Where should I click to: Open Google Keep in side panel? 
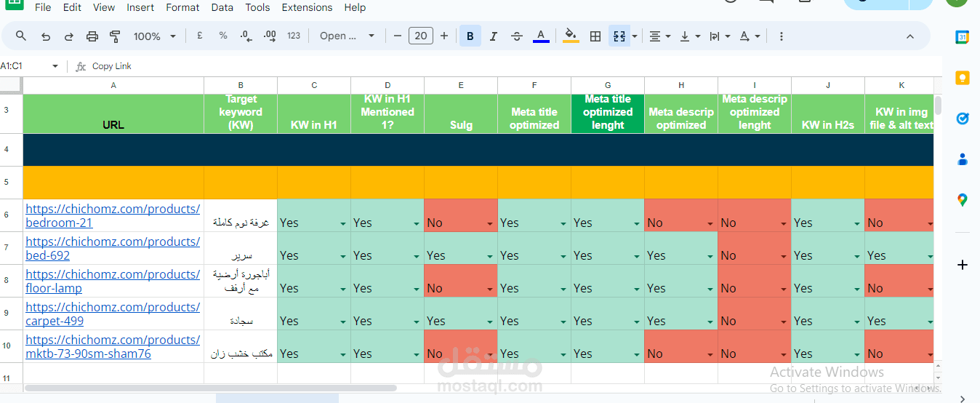962,78
